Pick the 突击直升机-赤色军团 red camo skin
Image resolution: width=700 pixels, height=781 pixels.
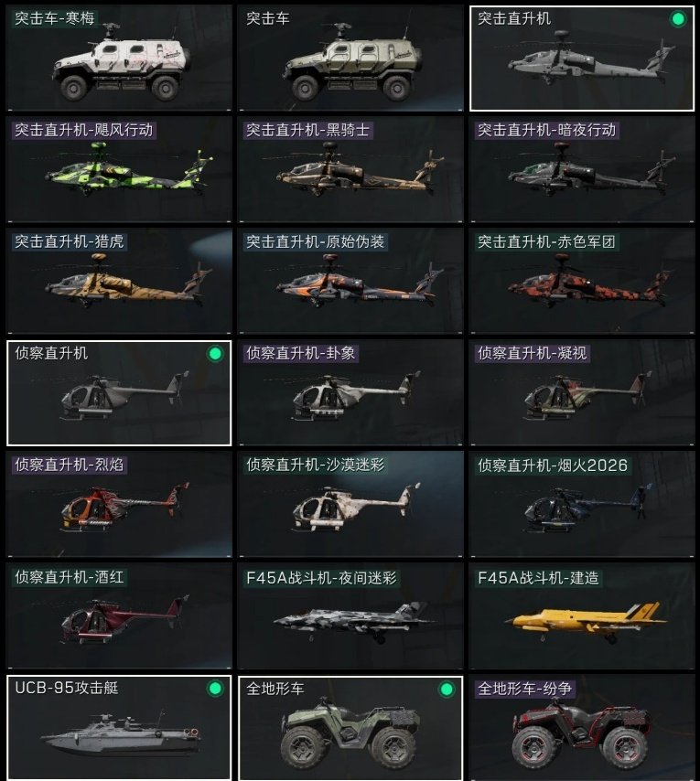coord(582,281)
